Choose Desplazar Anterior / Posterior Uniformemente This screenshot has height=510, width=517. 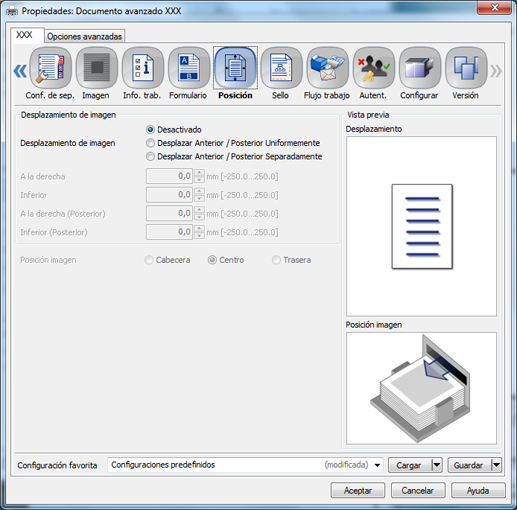pyautogui.click(x=150, y=143)
